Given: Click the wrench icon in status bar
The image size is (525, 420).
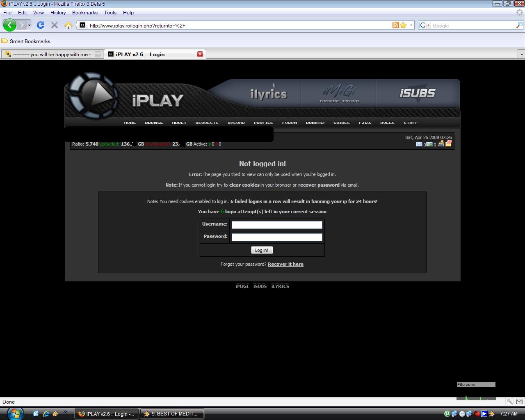Looking at the screenshot, I should tap(509, 402).
